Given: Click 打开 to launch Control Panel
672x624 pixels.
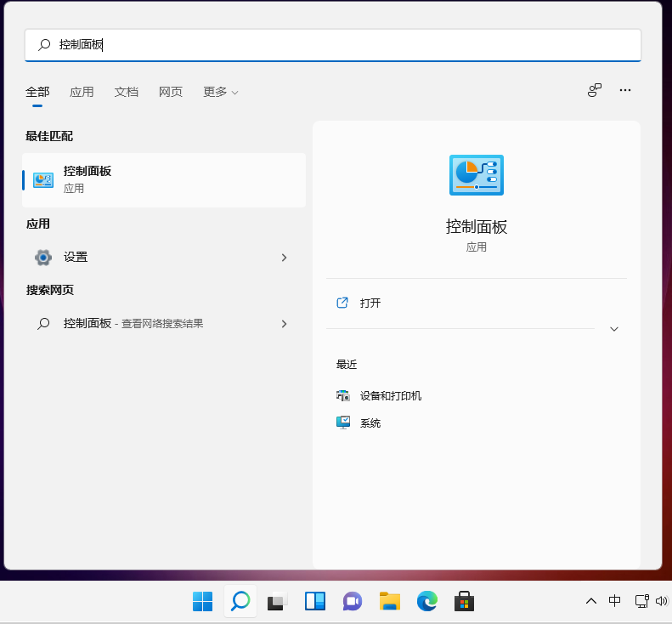Looking at the screenshot, I should (x=370, y=303).
